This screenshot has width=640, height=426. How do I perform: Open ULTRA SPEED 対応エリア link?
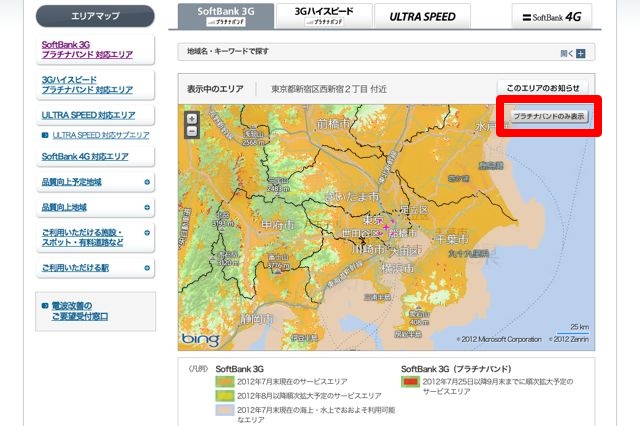(88, 115)
